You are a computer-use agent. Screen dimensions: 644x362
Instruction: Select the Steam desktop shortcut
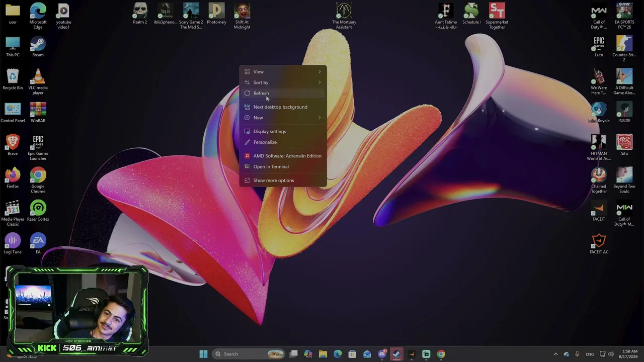(x=38, y=47)
